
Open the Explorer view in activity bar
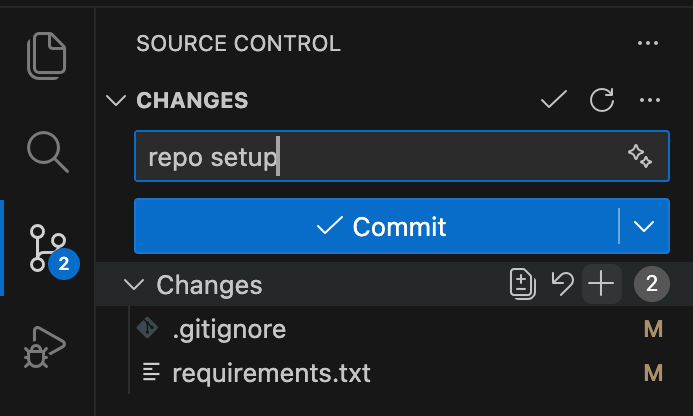(47, 56)
